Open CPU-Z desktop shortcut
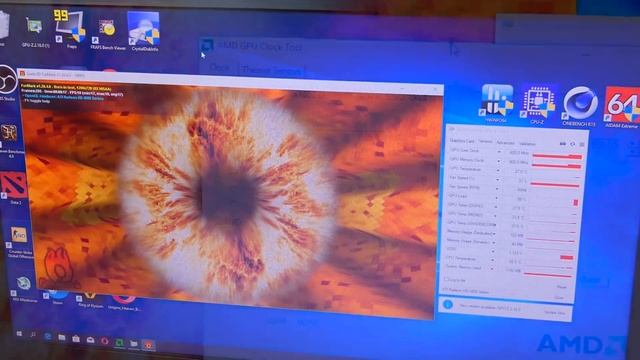 pos(537,104)
